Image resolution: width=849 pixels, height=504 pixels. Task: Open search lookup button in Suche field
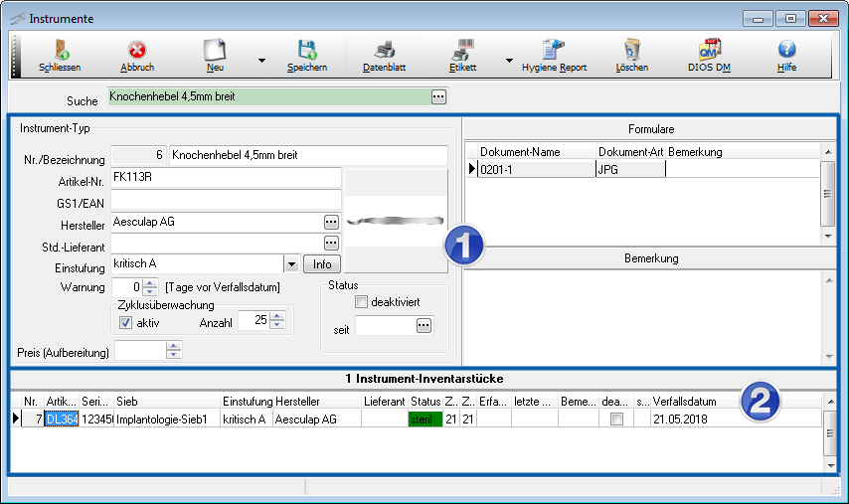click(438, 96)
